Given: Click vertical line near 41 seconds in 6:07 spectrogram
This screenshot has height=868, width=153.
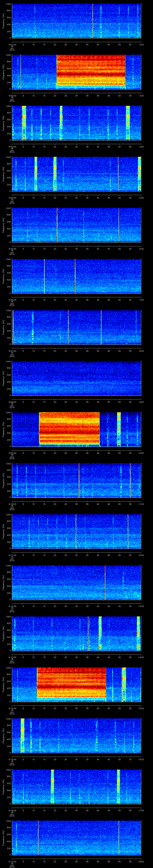Looking at the screenshot, I should 101,327.
